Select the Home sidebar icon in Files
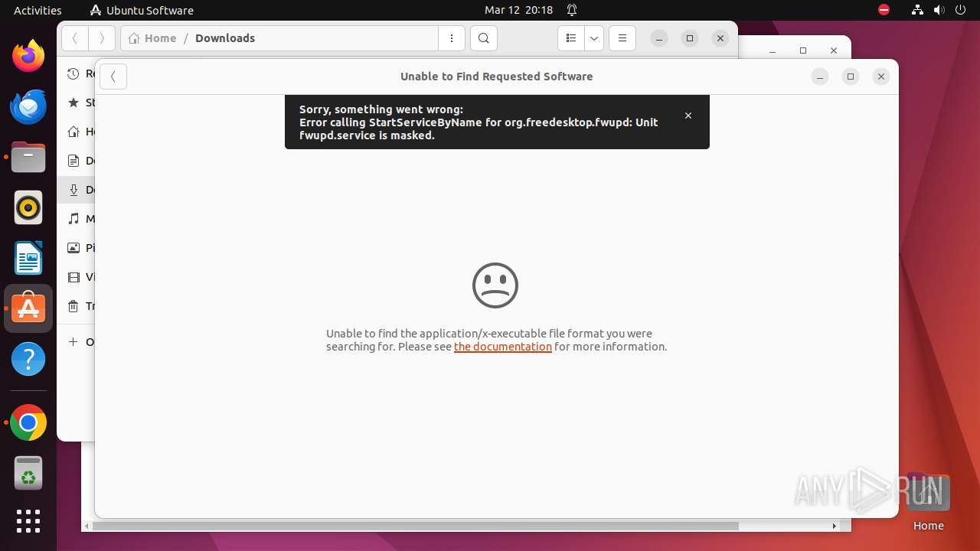Image resolution: width=980 pixels, height=551 pixels. click(x=73, y=132)
